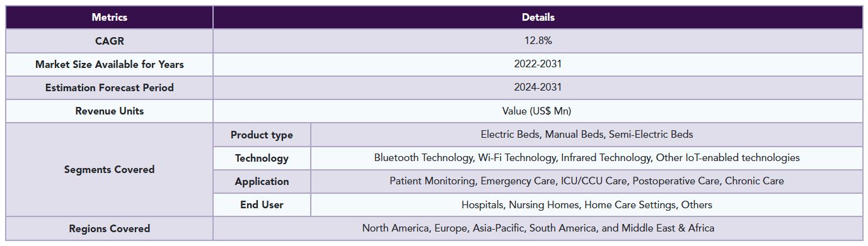Viewport: 868px width, 246px height.
Task: Select Market Size Available for Years label
Action: (x=109, y=64)
